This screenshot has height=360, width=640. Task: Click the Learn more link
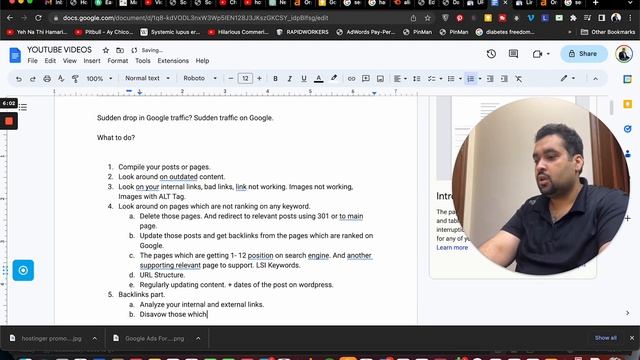[x=452, y=247]
